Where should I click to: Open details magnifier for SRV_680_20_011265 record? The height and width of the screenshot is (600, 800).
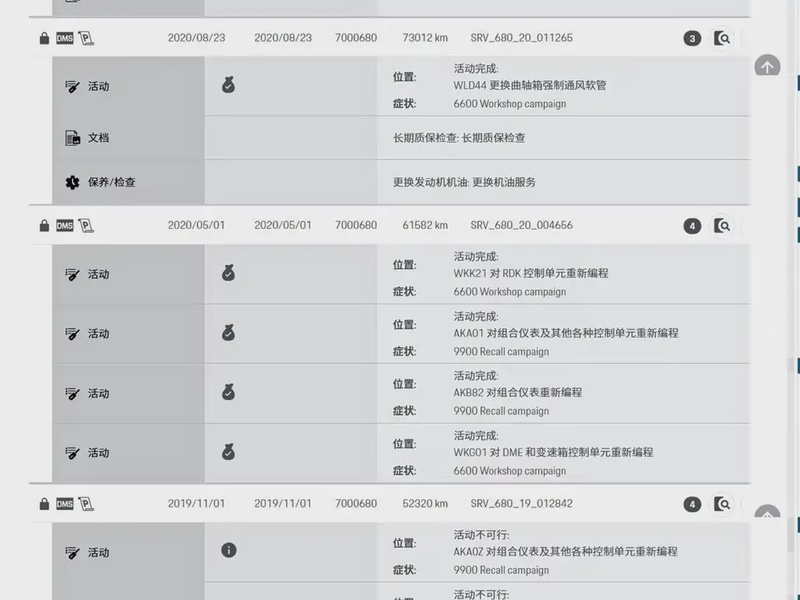pos(722,39)
